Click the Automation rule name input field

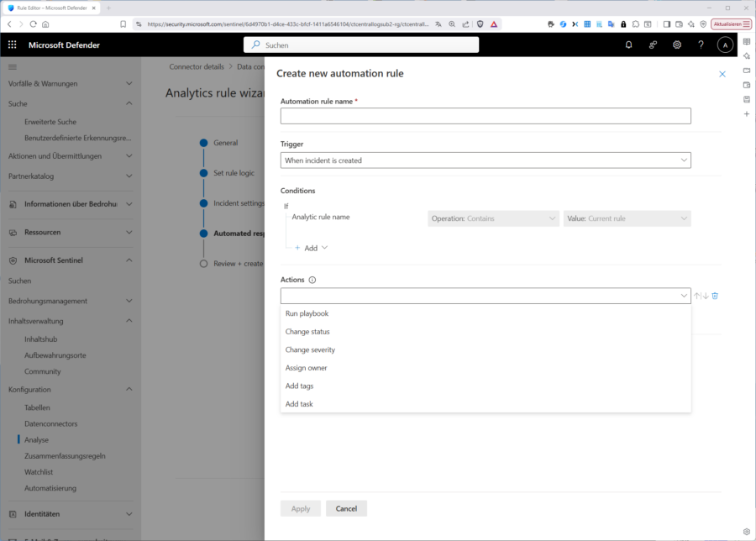[485, 115]
